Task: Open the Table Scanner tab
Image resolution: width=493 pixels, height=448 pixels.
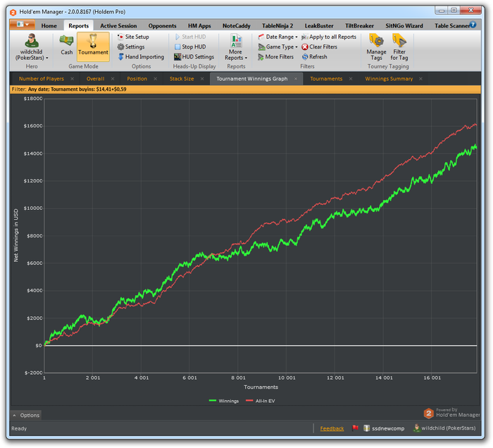Action: pyautogui.click(x=452, y=26)
